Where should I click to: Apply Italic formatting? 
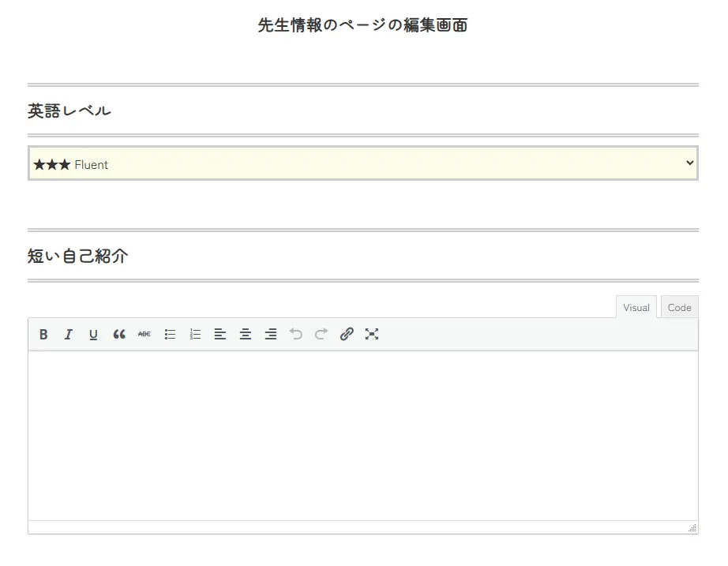tap(68, 334)
